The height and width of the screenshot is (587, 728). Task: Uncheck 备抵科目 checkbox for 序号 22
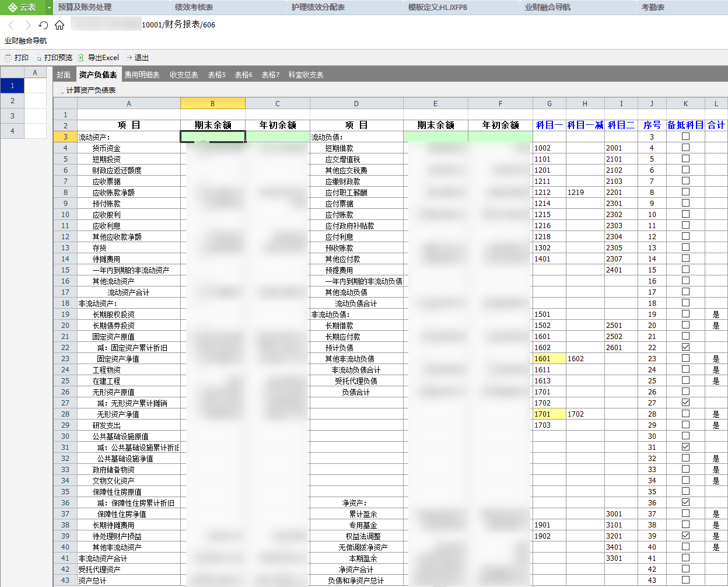pyautogui.click(x=685, y=347)
